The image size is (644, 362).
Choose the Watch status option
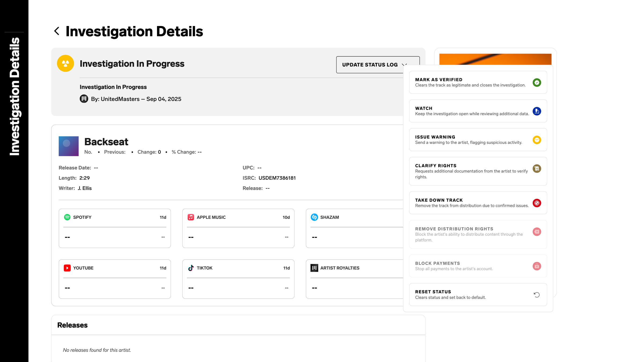point(478,111)
